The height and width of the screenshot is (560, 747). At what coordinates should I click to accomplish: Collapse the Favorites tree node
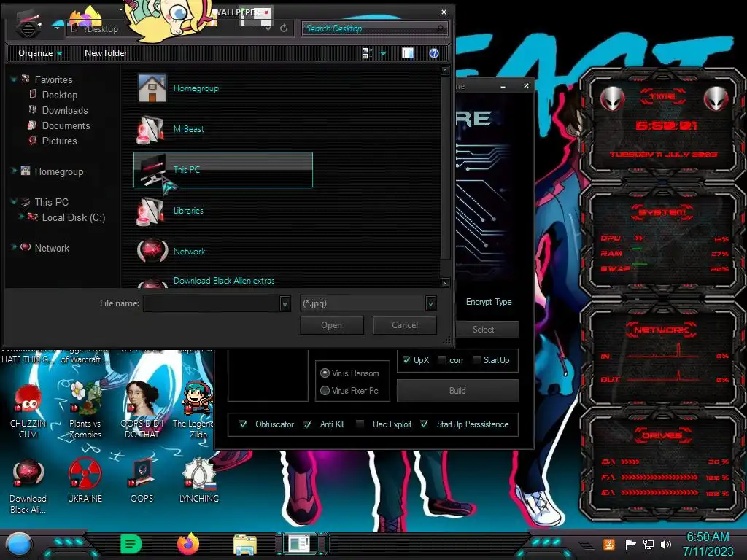[x=14, y=79]
